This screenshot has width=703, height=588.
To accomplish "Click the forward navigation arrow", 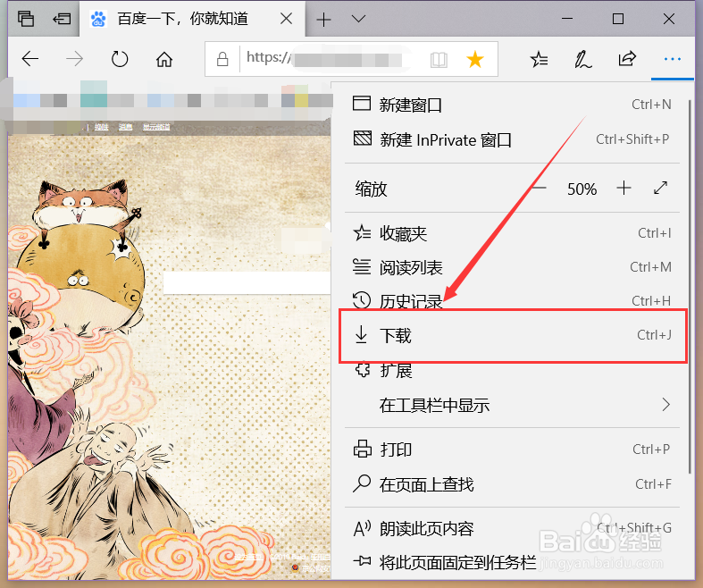I will click(x=74, y=59).
